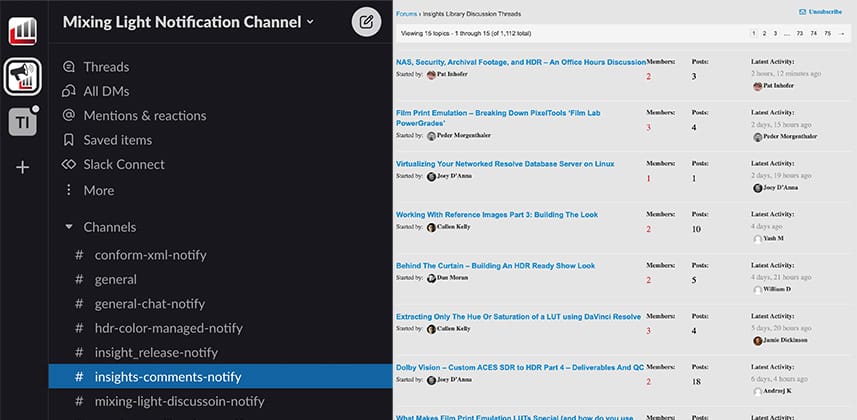Image resolution: width=857 pixels, height=420 pixels.
Task: Click the plus icon to add a workspace
Action: 22,167
